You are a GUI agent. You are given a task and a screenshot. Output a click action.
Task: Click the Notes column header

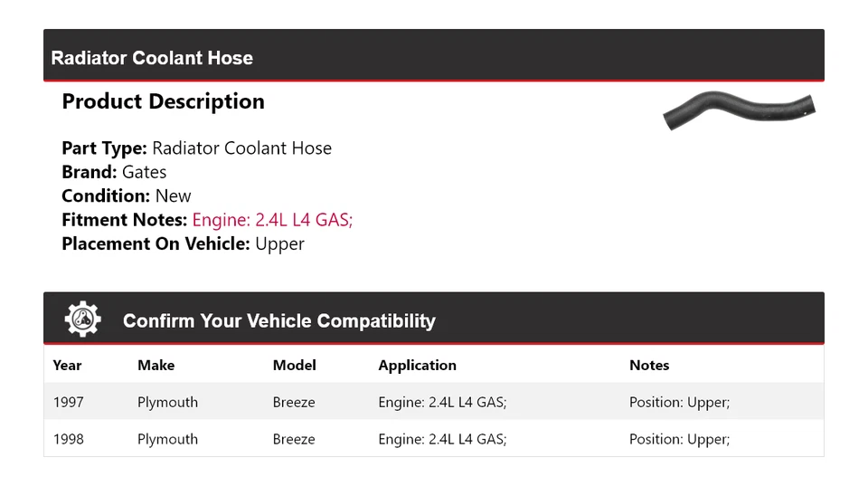649,366
